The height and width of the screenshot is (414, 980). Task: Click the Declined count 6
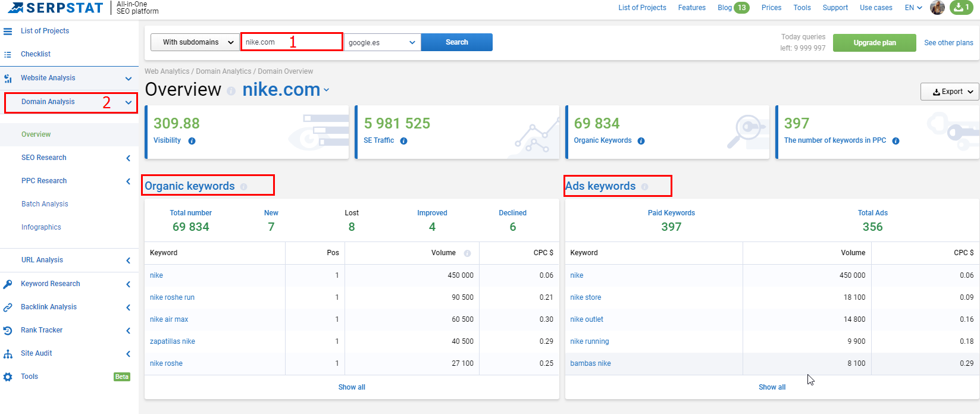click(513, 227)
